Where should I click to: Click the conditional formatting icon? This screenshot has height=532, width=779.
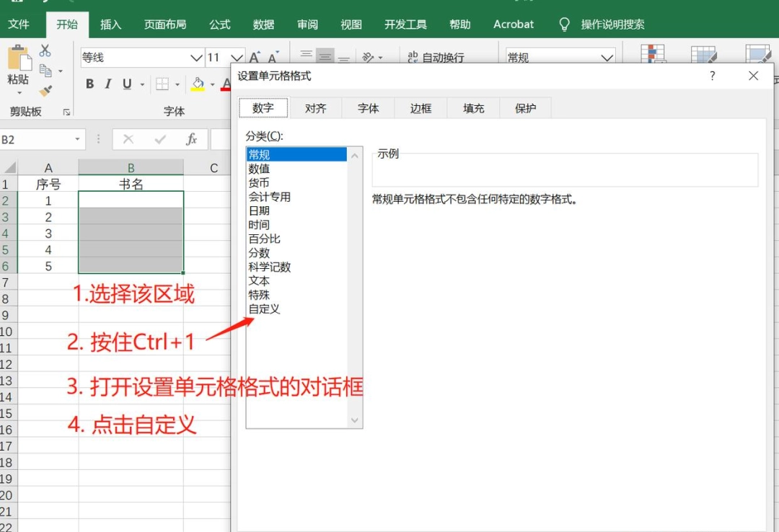pos(653,53)
